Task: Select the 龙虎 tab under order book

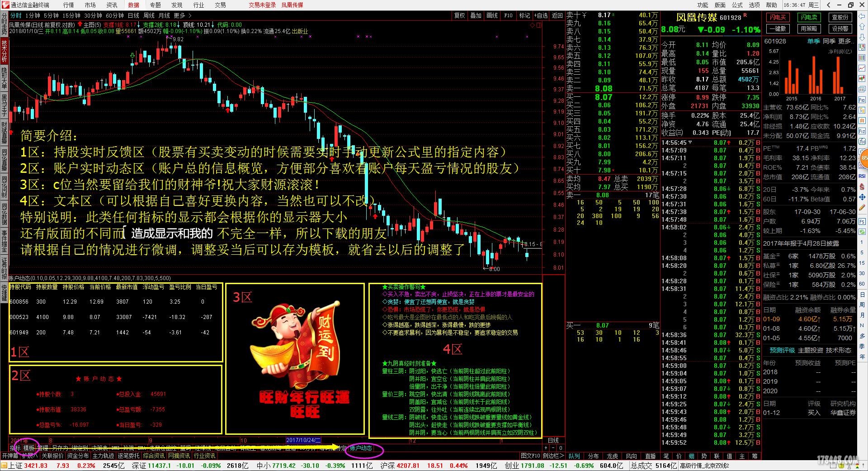Action: tap(612, 456)
